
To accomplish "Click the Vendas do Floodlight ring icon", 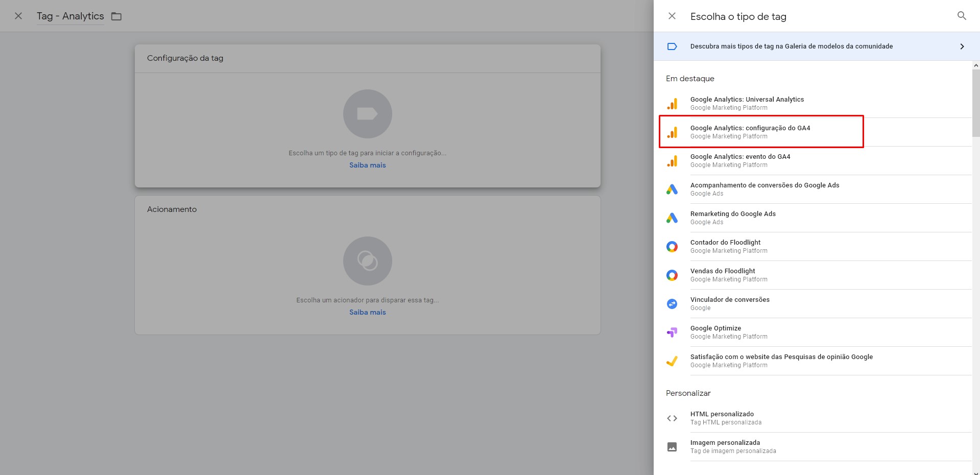I will (x=672, y=275).
